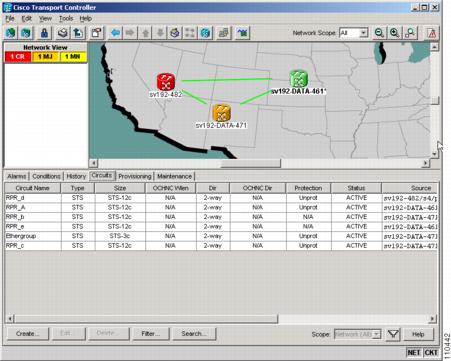This screenshot has height=361, width=451.
Task: Click the lock node padlock icon
Action: (44, 33)
